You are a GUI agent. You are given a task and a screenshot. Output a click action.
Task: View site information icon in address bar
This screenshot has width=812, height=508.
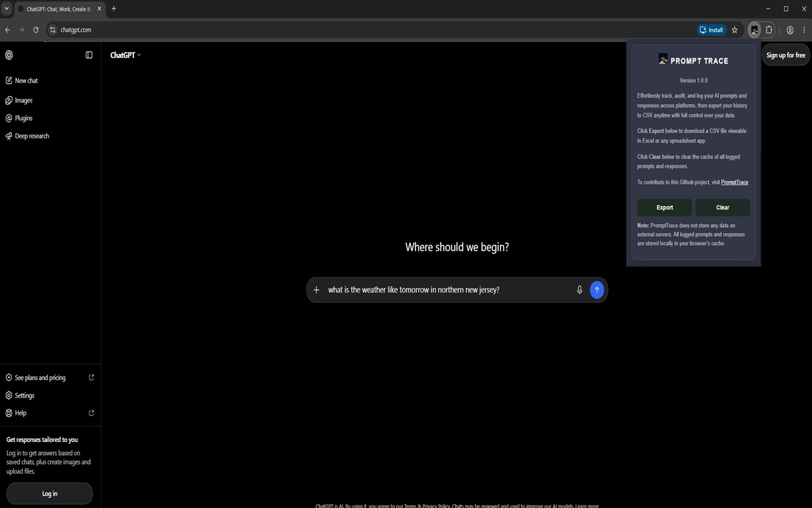53,30
